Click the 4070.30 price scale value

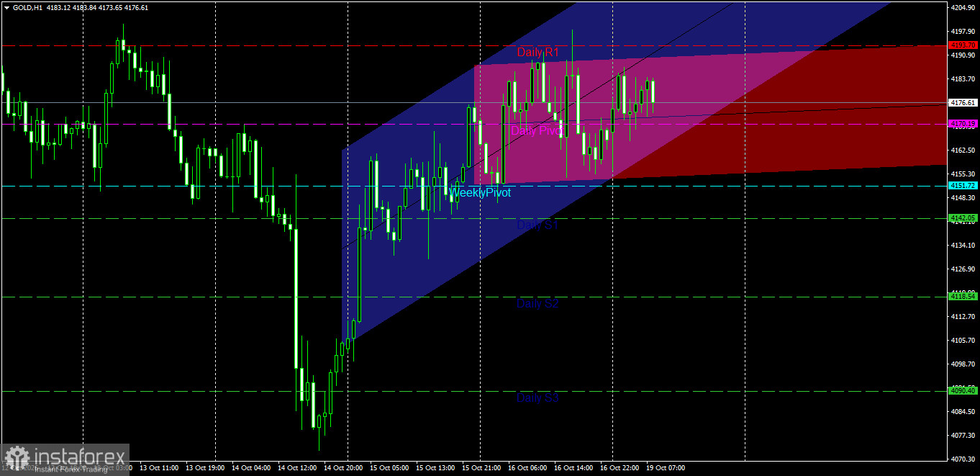click(x=963, y=459)
